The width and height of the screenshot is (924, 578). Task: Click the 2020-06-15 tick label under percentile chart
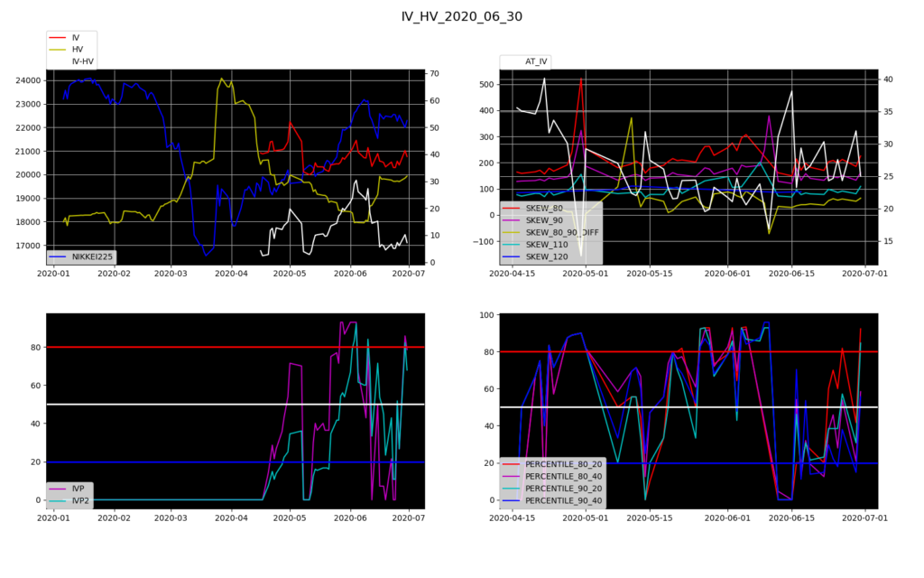pos(791,518)
